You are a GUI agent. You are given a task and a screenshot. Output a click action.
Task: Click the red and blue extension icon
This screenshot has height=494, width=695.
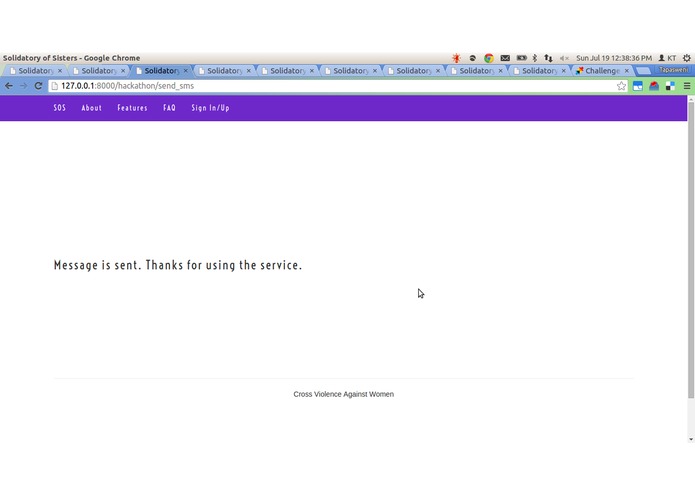pyautogui.click(x=654, y=86)
